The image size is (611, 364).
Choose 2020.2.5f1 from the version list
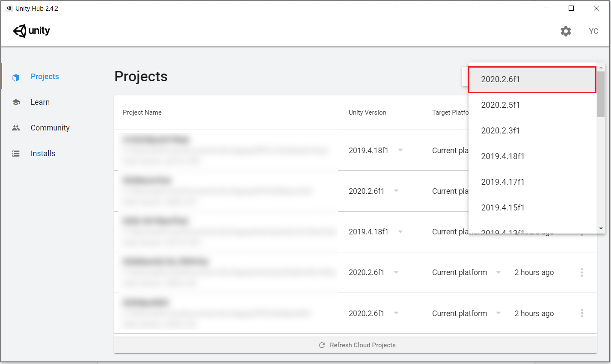pyautogui.click(x=532, y=105)
